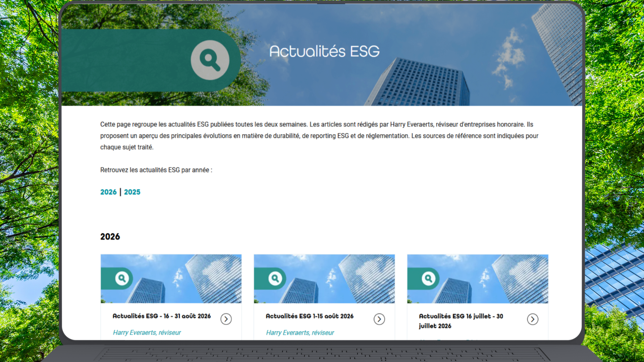Click magnifier icon on third article card

(428, 278)
